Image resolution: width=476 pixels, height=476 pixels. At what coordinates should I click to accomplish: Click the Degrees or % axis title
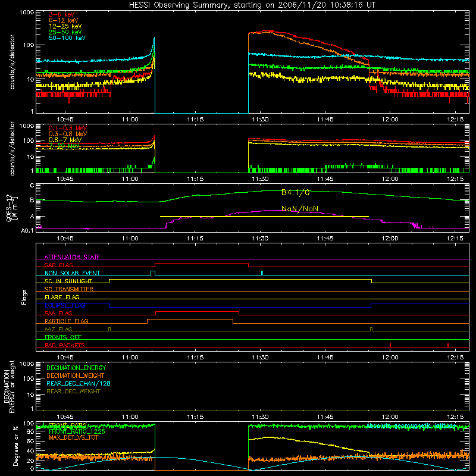15,446
